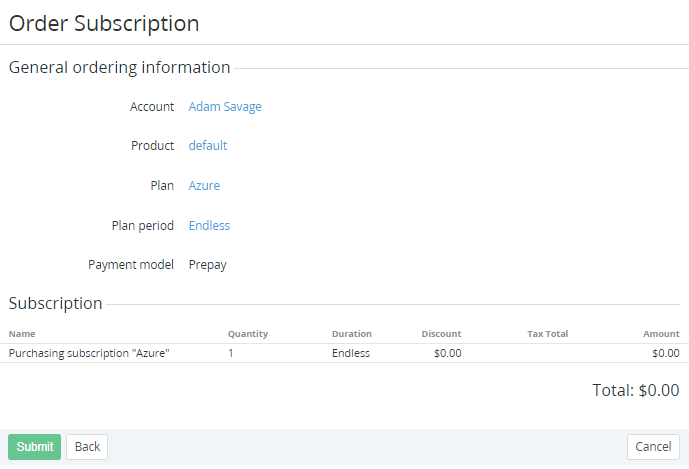Click the Subscription section heading
Image resolution: width=689 pixels, height=469 pixels.
point(56,304)
